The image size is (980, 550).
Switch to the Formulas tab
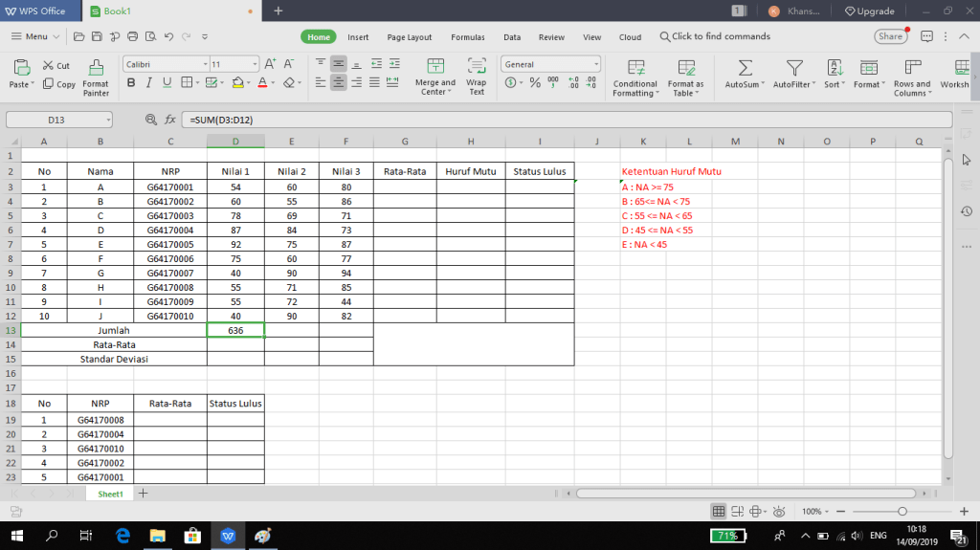pyautogui.click(x=468, y=37)
